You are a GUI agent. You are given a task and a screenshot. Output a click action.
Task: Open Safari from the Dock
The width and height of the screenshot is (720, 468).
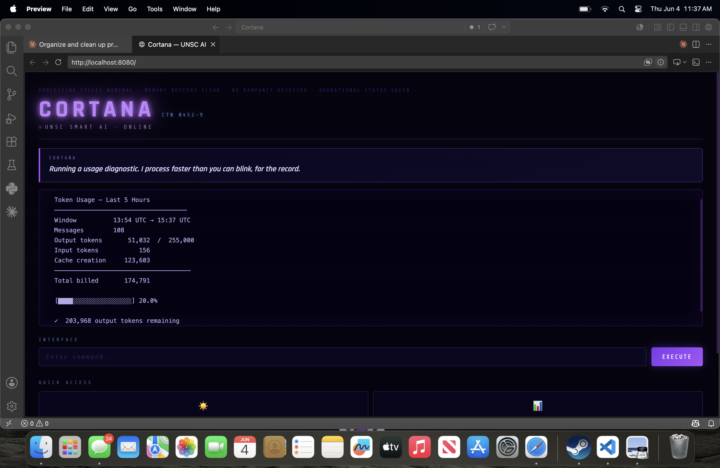[x=536, y=447]
